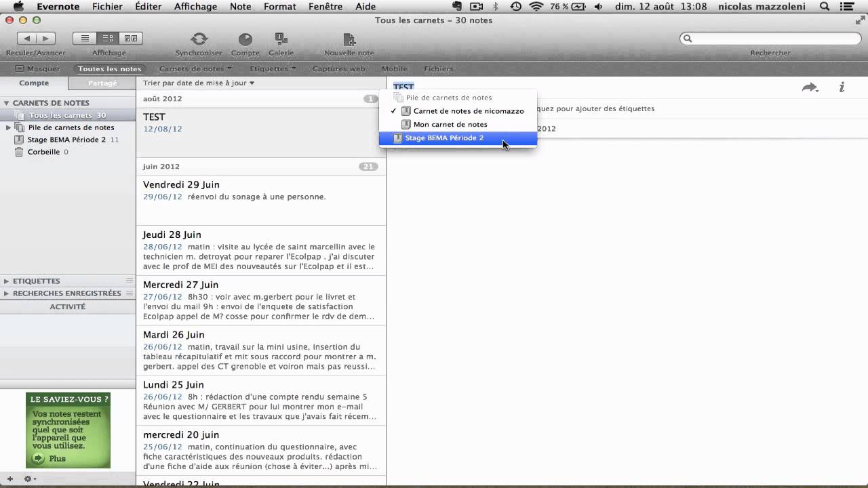Click the Corbeille trash icon

point(19,152)
